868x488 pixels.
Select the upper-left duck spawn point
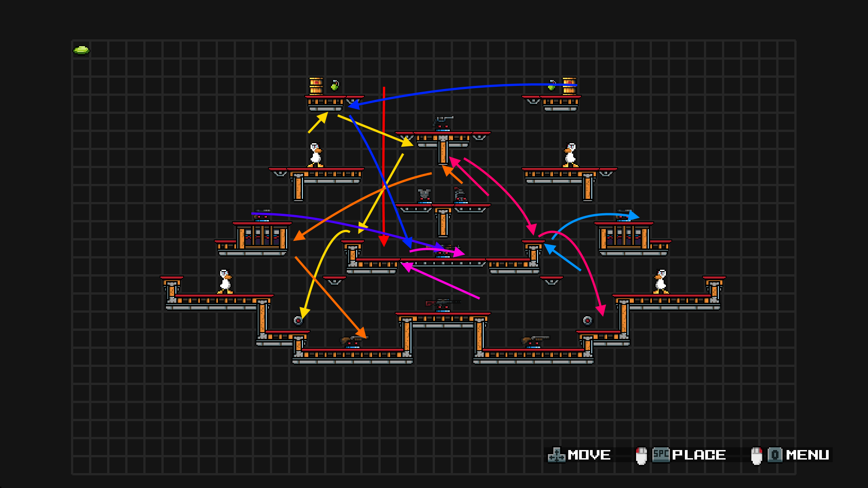(x=315, y=155)
